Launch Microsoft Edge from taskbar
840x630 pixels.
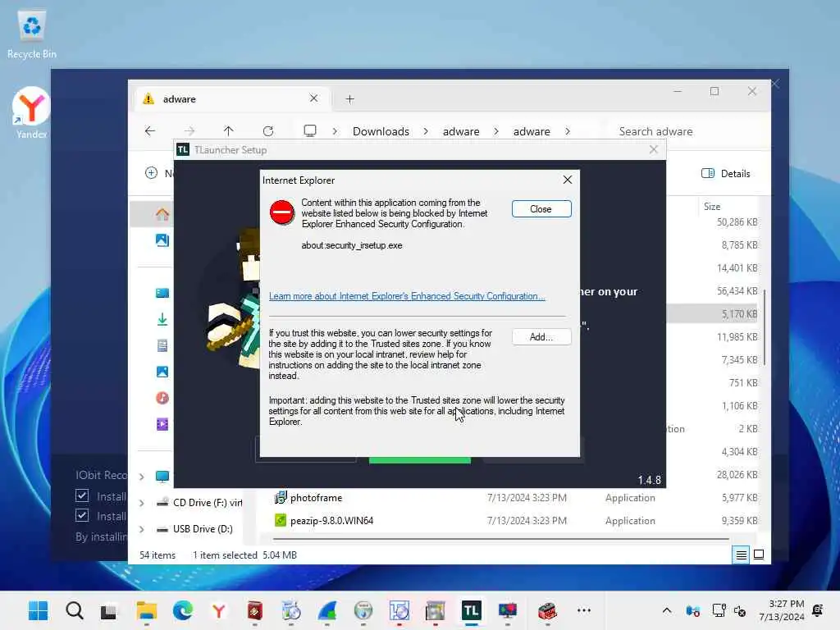183,610
